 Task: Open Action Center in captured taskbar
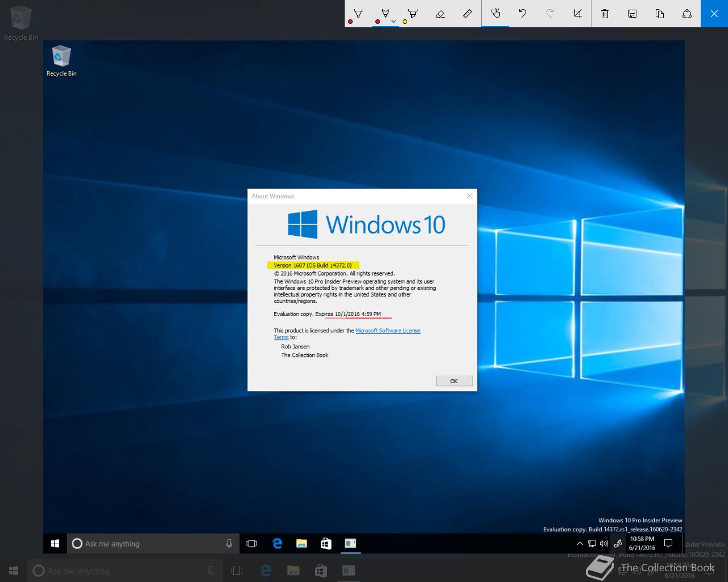coord(669,544)
